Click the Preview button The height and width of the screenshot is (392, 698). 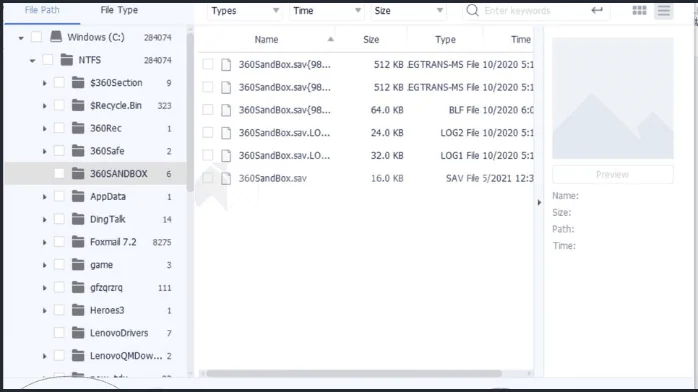(613, 174)
